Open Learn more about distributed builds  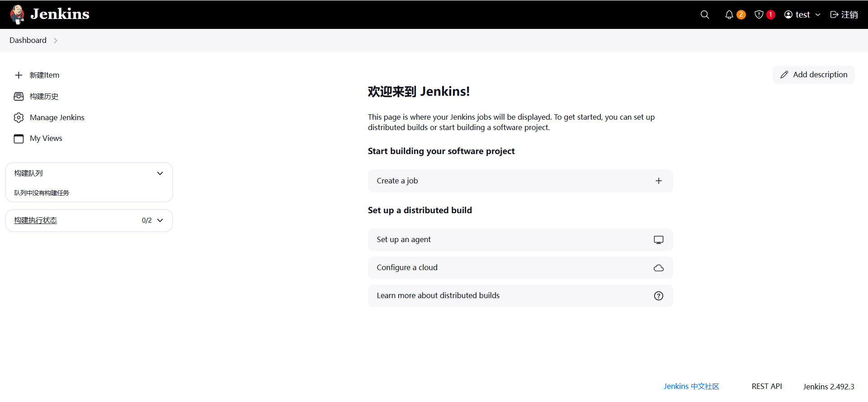click(x=520, y=296)
